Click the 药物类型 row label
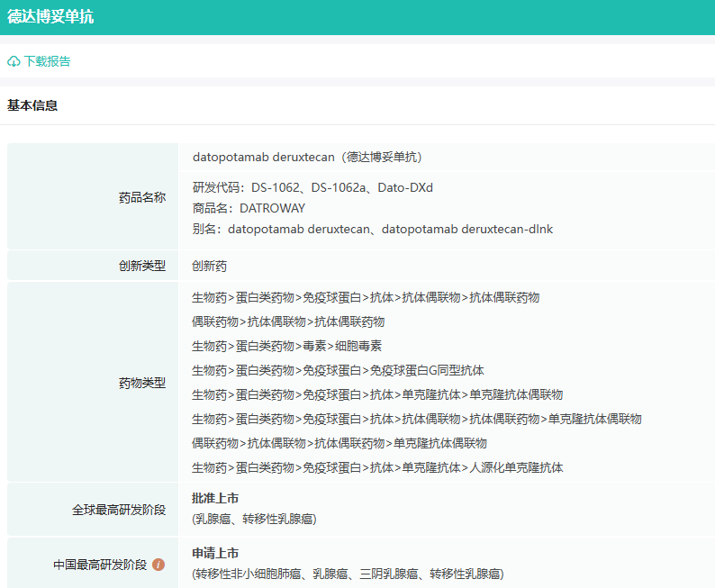The height and width of the screenshot is (588, 715). point(142,383)
